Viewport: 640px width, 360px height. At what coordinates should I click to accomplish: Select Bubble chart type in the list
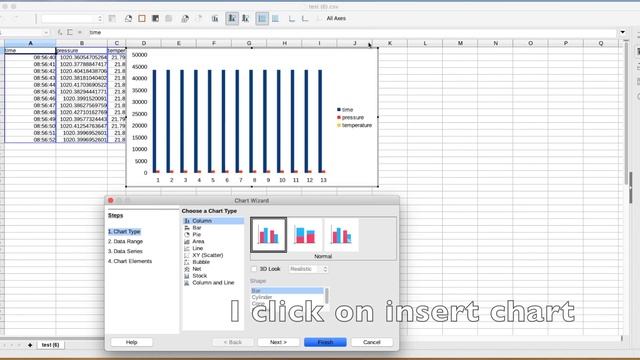(213, 262)
